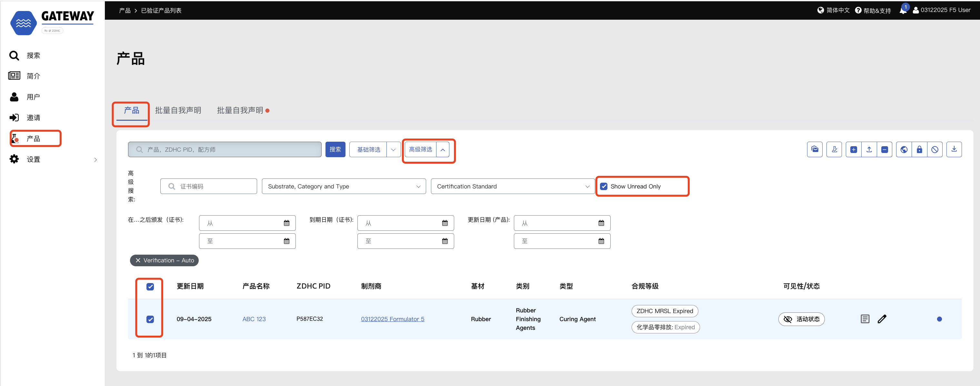Open calendar for 在…之后颁发 从 date
Viewport: 980px width, 386px height.
coord(286,223)
